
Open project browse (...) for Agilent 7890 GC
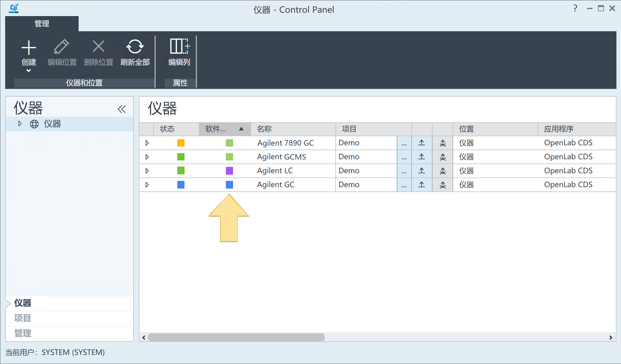tap(404, 143)
